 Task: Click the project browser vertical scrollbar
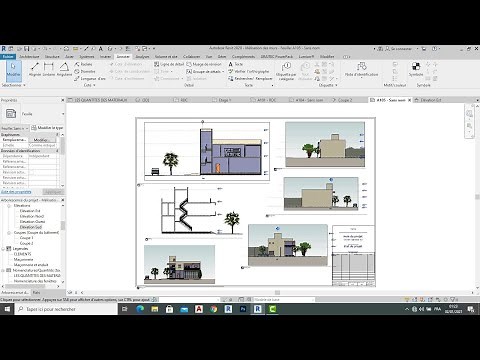[x=63, y=227]
